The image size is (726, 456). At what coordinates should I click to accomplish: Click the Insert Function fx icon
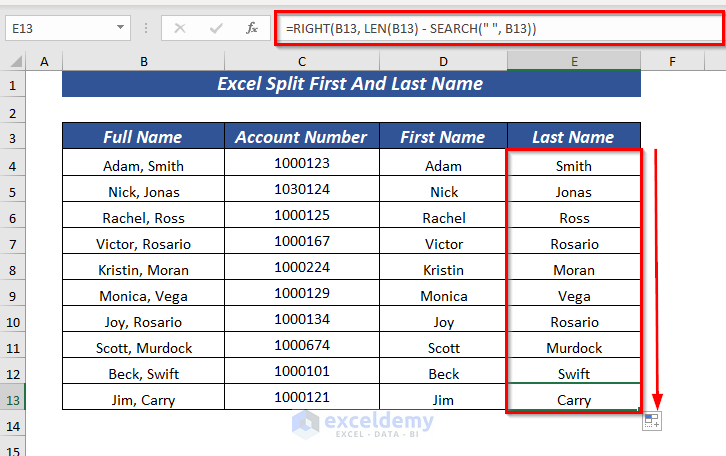pyautogui.click(x=251, y=28)
